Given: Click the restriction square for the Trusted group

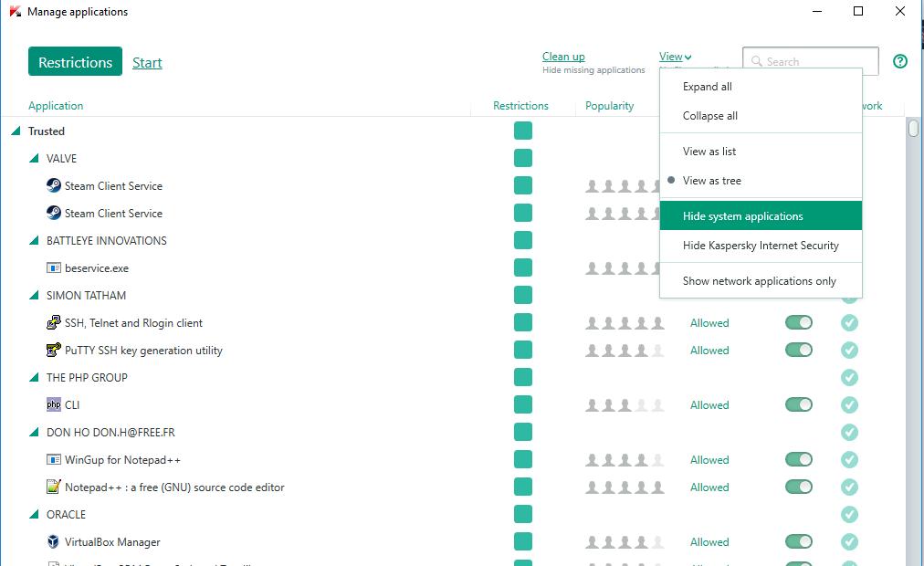Looking at the screenshot, I should (x=522, y=131).
